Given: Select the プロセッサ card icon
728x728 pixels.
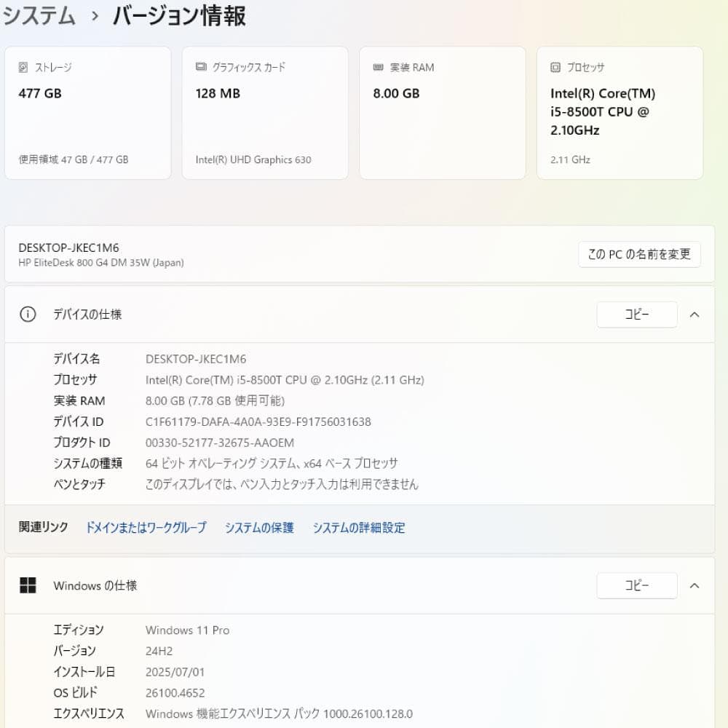Looking at the screenshot, I should [x=554, y=67].
